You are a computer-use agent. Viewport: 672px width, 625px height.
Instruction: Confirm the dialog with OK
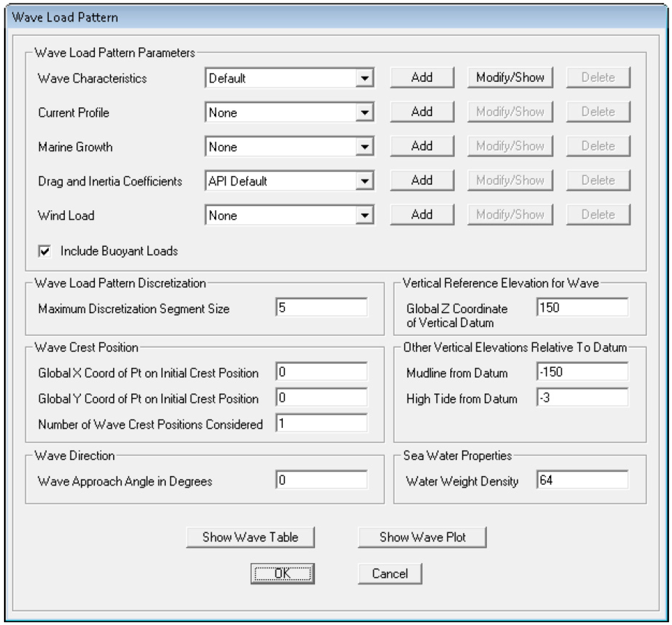pos(282,573)
